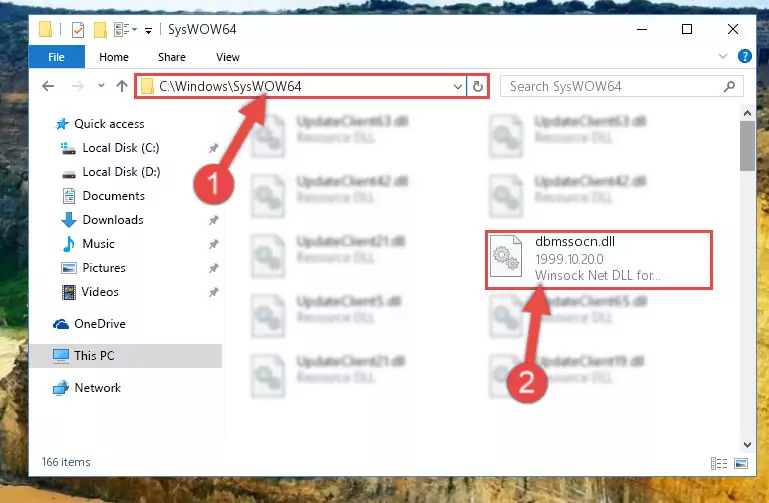Click the pin icon beside Downloads
This screenshot has width=769, height=503.
[213, 220]
